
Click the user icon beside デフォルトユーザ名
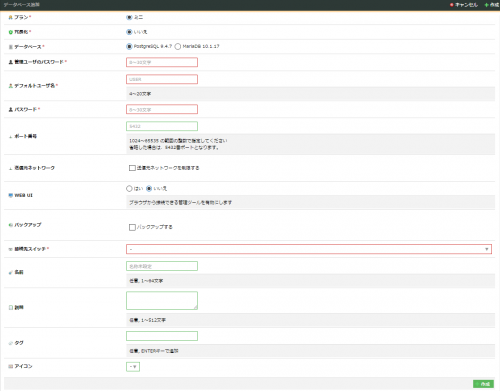(10, 86)
